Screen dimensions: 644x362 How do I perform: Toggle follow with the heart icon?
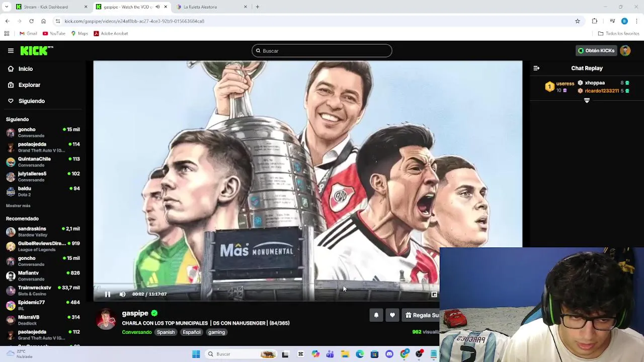392,315
